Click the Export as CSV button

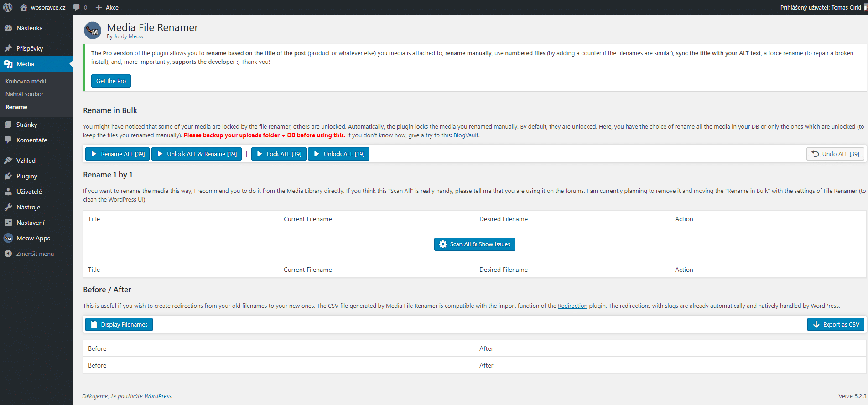point(836,325)
